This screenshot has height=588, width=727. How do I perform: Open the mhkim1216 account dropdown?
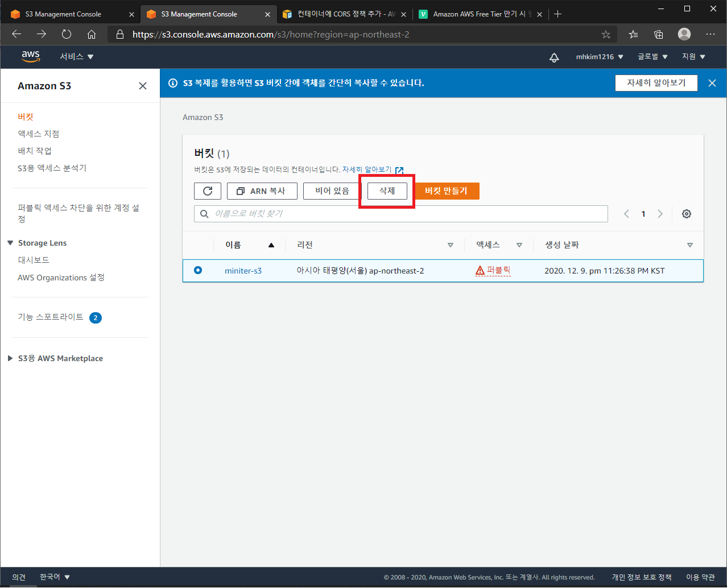600,57
